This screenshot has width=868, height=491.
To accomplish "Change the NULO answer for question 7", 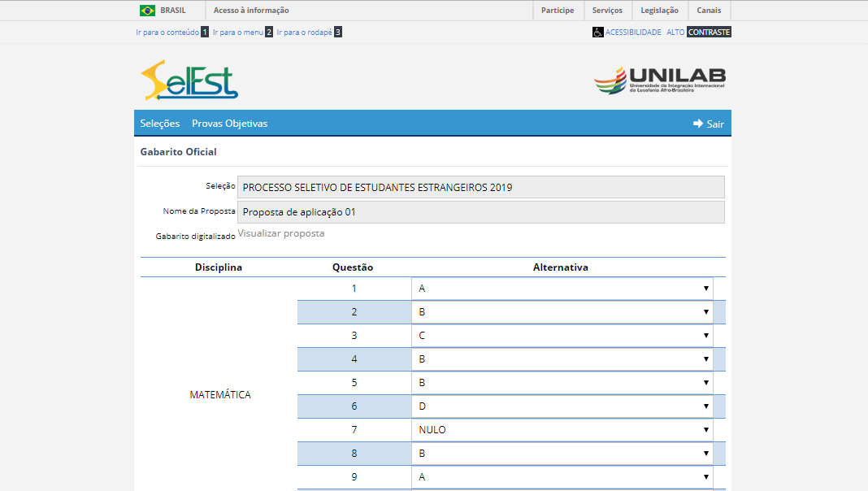I will pos(562,430).
